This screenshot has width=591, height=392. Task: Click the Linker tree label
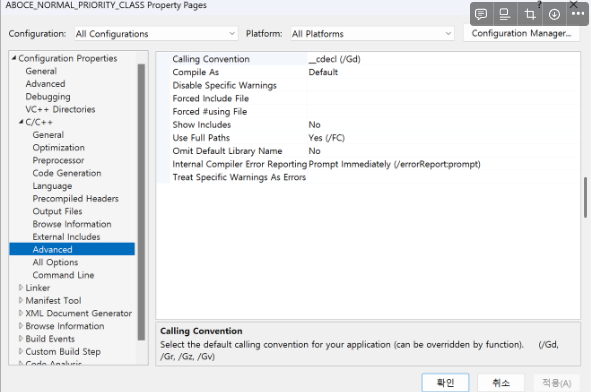coord(38,288)
